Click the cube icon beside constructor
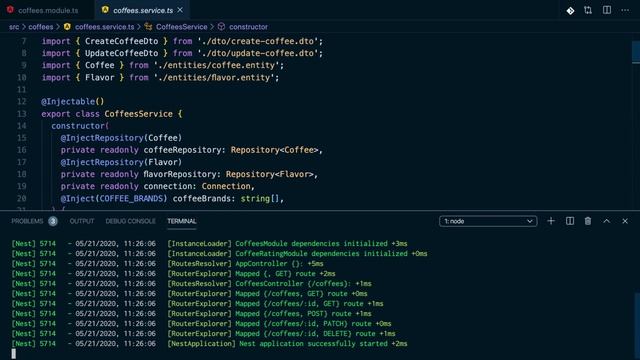Screen dimensions: 640x360 pyautogui.click(x=221, y=27)
